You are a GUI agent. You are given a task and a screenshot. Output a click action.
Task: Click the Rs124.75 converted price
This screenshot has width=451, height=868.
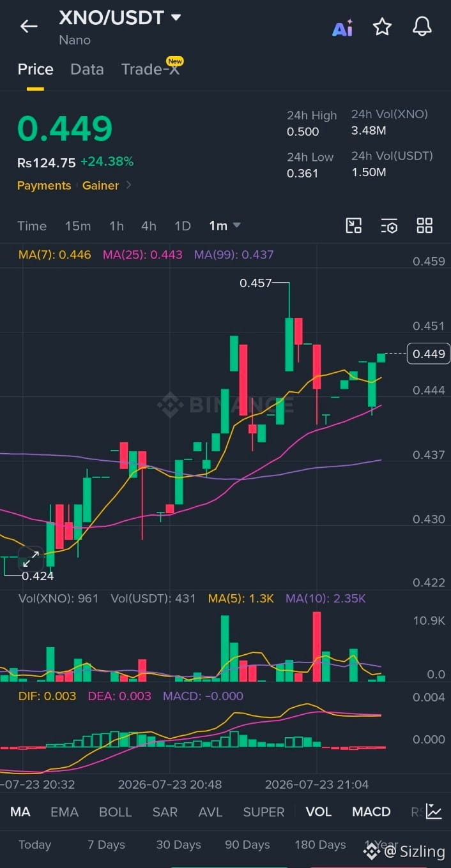46,163
